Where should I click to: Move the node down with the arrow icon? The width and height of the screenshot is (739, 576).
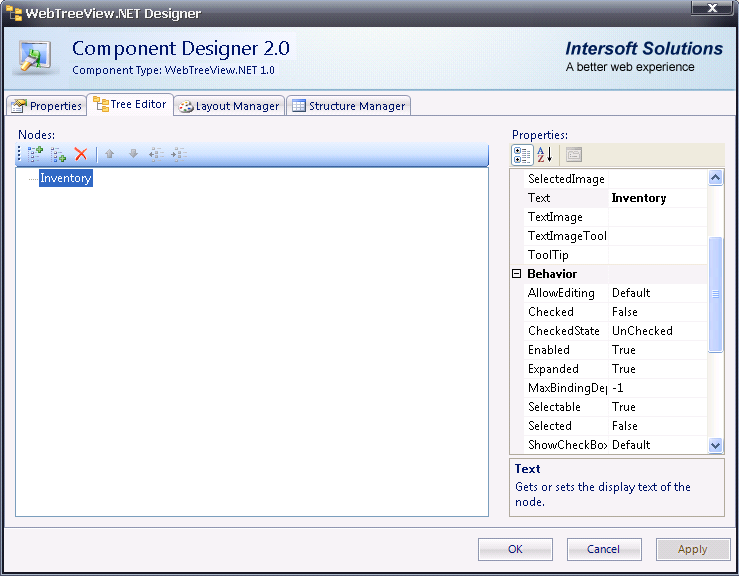[x=133, y=154]
